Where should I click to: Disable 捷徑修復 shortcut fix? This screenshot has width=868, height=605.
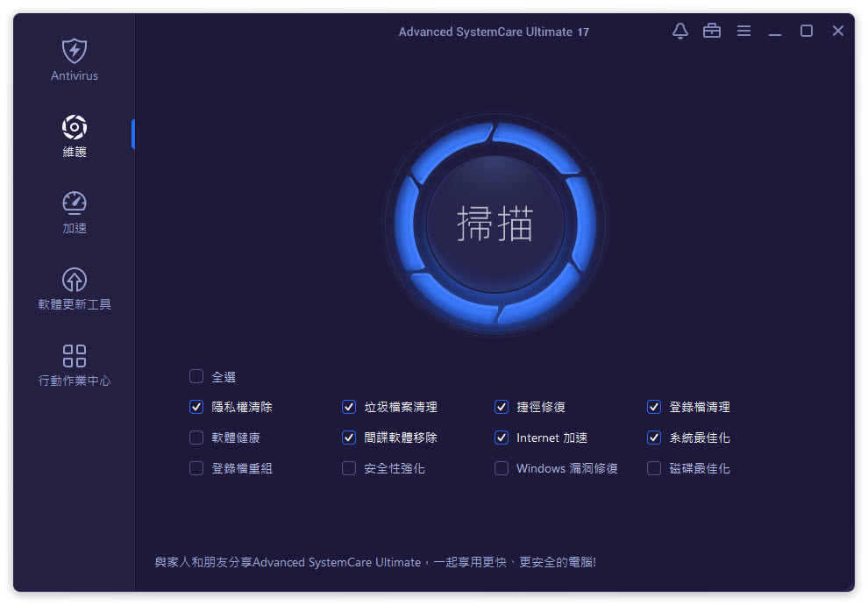[x=502, y=407]
